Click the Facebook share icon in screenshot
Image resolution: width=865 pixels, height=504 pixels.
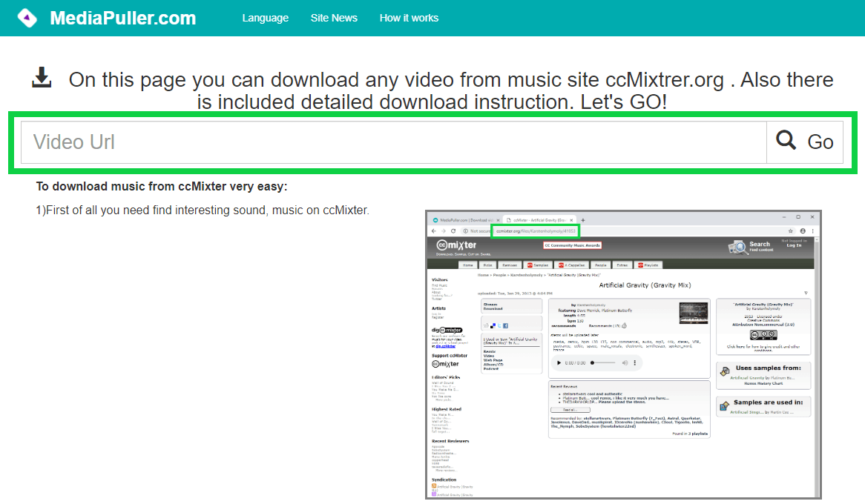point(505,325)
